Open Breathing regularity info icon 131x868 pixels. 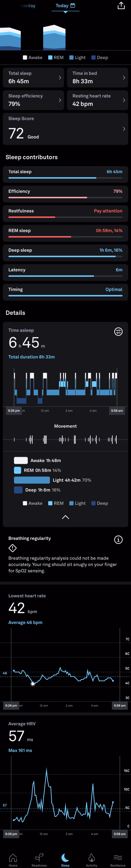pos(118,540)
